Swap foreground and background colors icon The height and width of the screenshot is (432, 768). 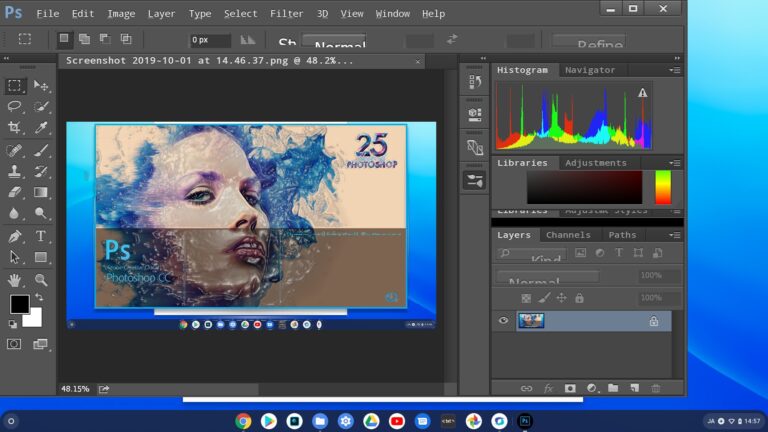39,297
